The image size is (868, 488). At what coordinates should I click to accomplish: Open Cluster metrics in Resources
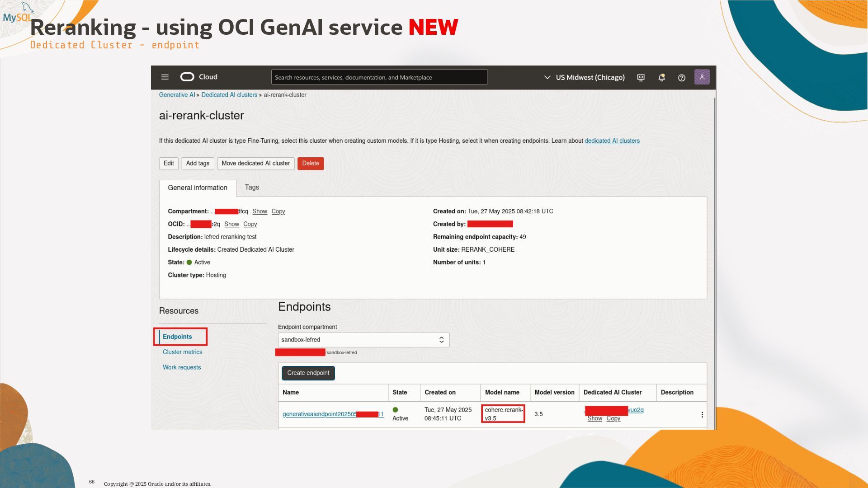(183, 352)
